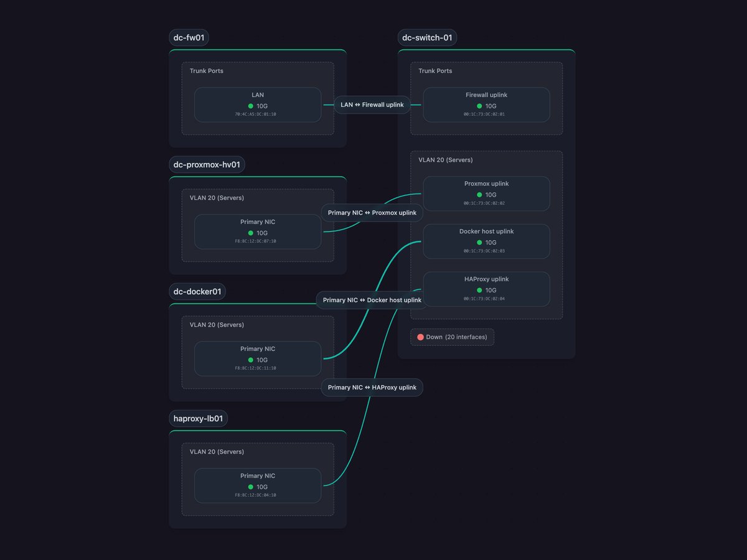Click MAC address 70:4C:A5:DC:01:10
This screenshot has width=747, height=560.
[256, 114]
